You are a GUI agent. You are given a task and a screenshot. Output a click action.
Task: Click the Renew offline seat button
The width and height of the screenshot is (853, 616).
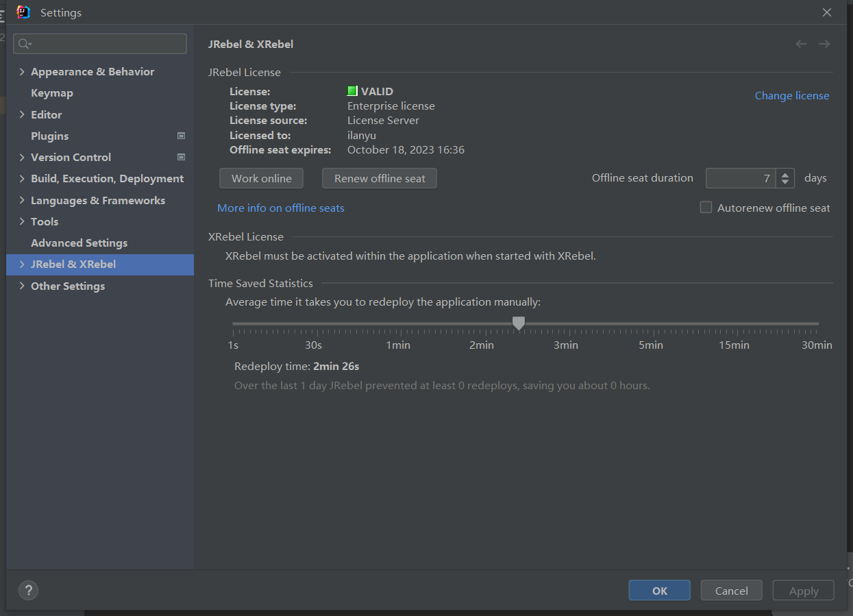click(380, 178)
